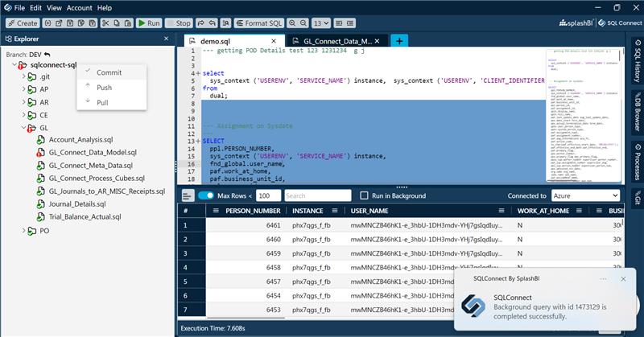Open USER_NAME column menu icon
644x337 pixels.
coord(501,211)
